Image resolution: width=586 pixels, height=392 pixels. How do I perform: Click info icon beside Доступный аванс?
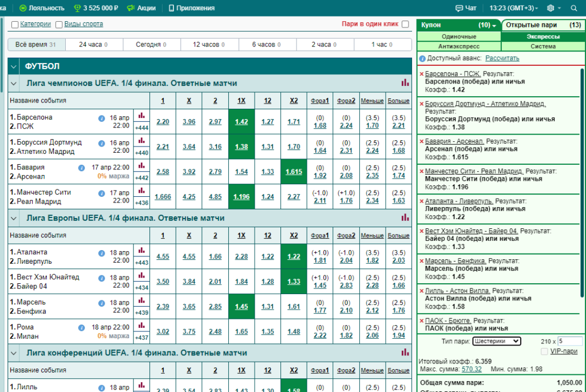point(422,59)
